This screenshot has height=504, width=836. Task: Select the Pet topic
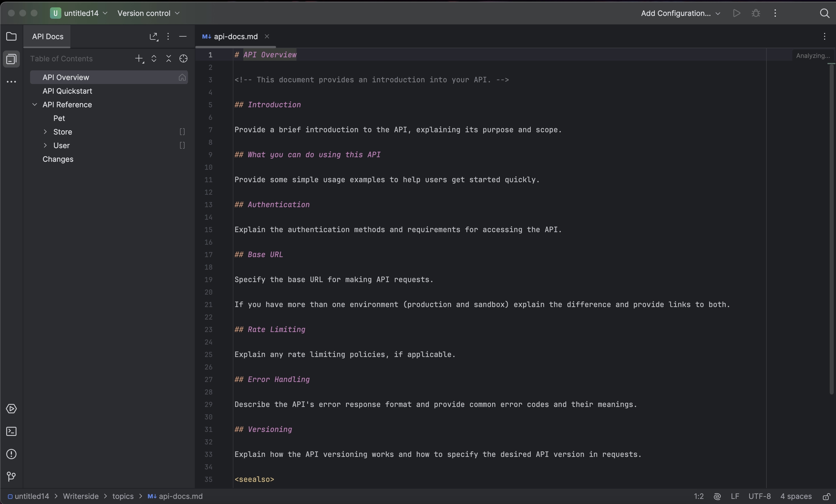(x=59, y=118)
